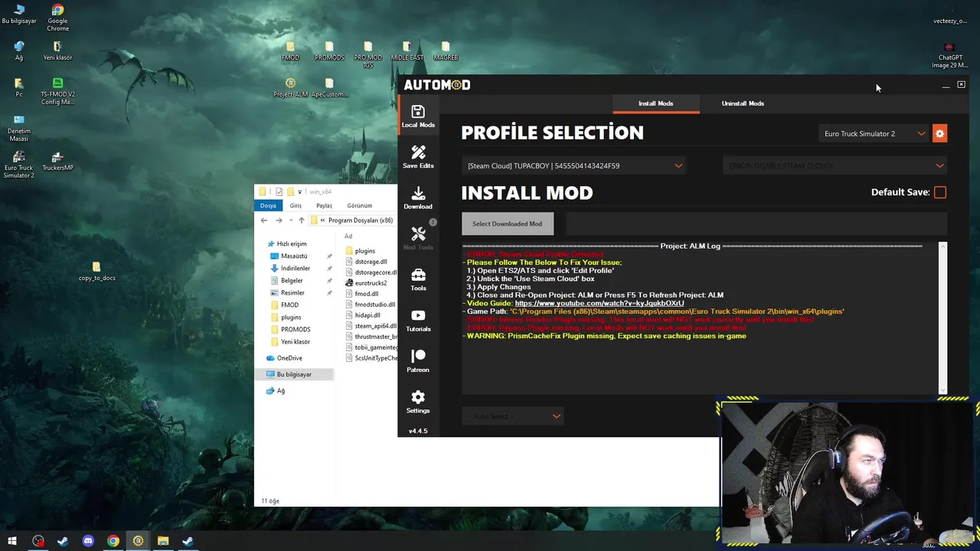Open Explorer recent locations dropdown arrow
980x551 pixels.
coord(290,220)
